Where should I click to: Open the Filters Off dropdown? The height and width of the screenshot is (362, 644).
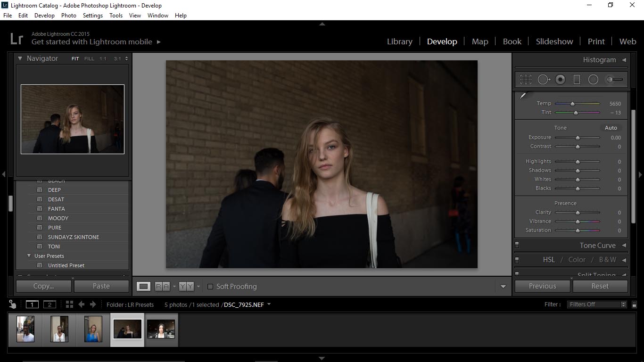point(597,304)
